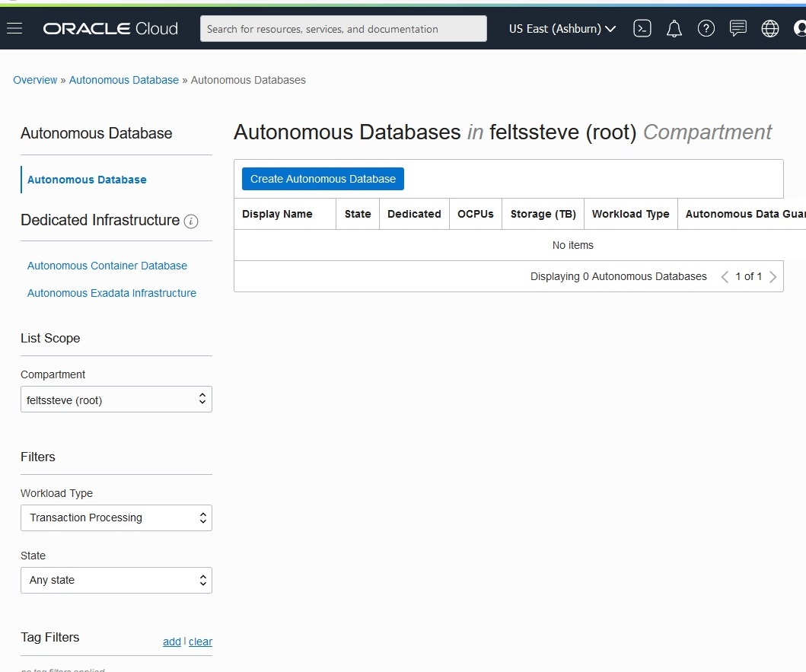Expand the Compartment dropdown

[x=116, y=400]
